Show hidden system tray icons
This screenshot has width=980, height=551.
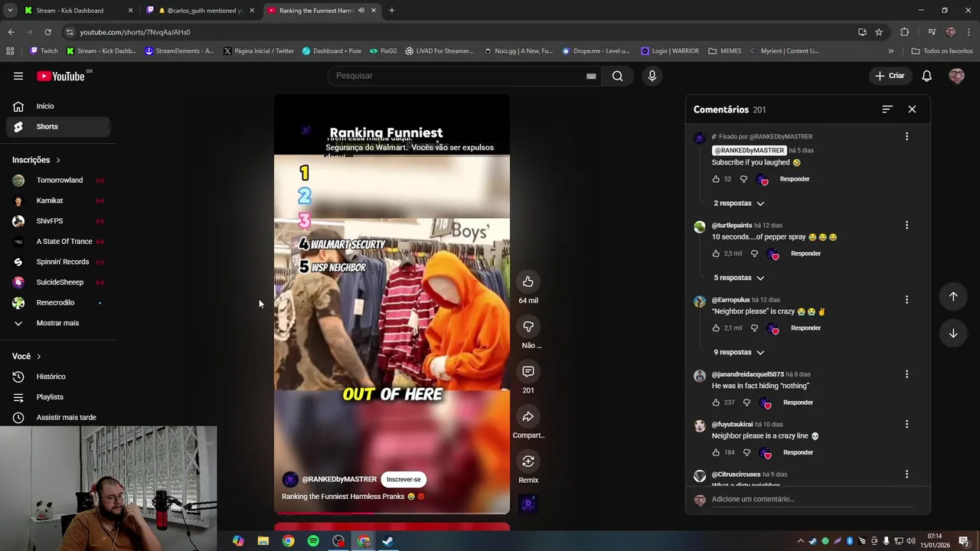[801, 541]
